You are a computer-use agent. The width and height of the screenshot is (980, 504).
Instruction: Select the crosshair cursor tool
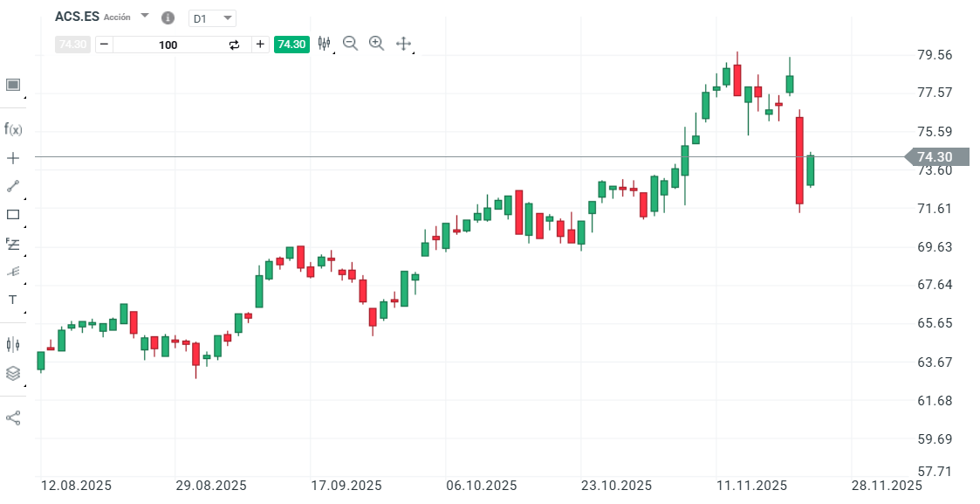[13, 158]
